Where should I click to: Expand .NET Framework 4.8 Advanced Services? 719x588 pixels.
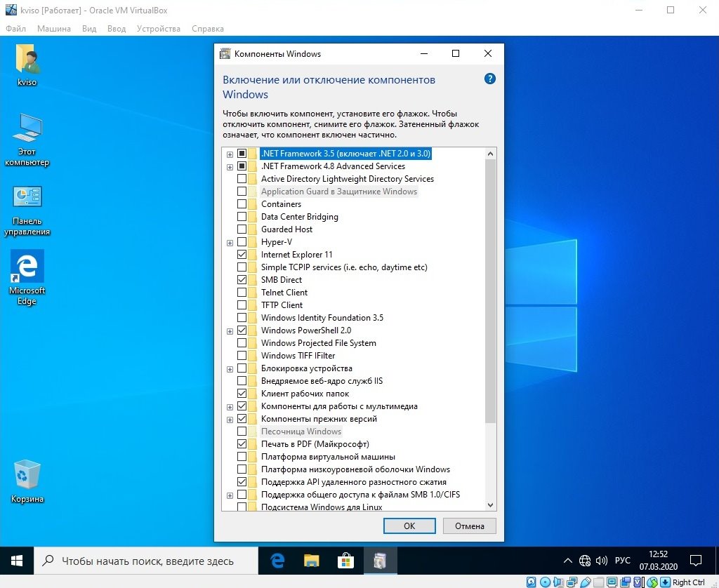230,167
